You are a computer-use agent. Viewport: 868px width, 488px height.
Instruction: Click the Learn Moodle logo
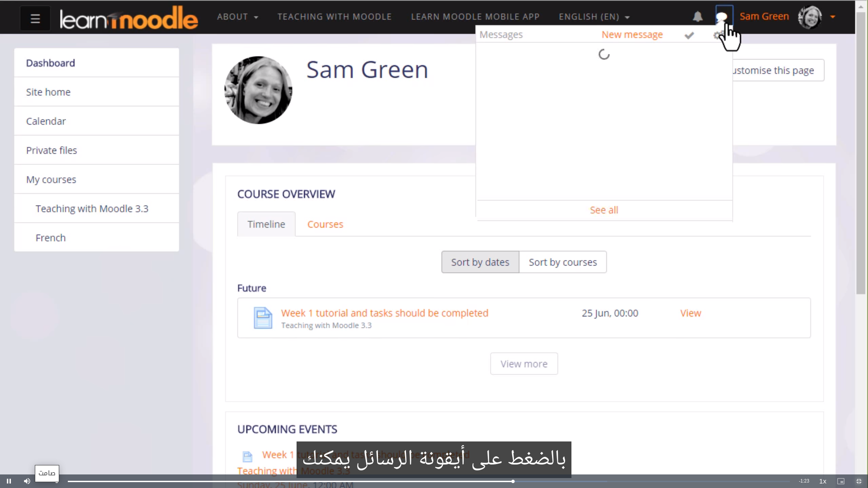[129, 18]
